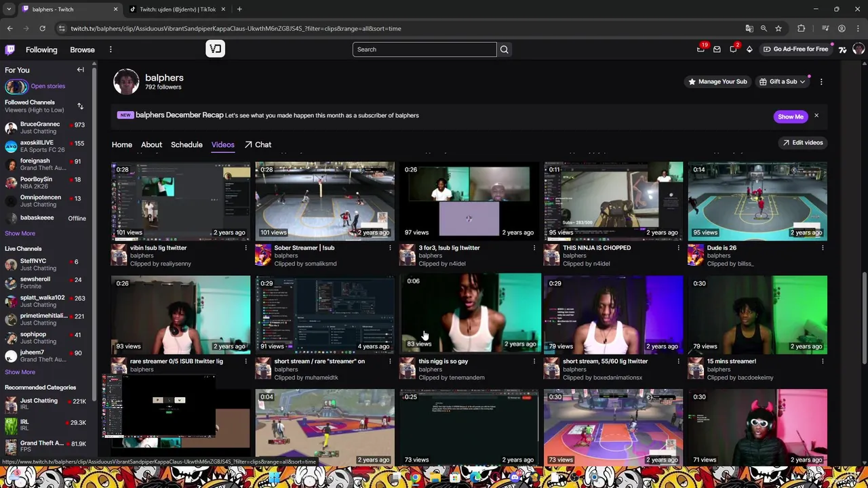Open the three-dot menu beside Browse
Viewport: 868px width, 488px height.
click(x=111, y=49)
